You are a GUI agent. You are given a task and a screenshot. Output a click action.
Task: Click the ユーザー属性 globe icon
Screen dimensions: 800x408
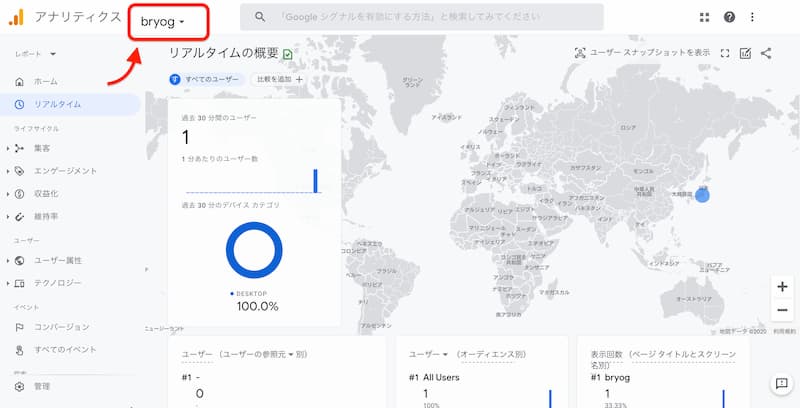19,261
